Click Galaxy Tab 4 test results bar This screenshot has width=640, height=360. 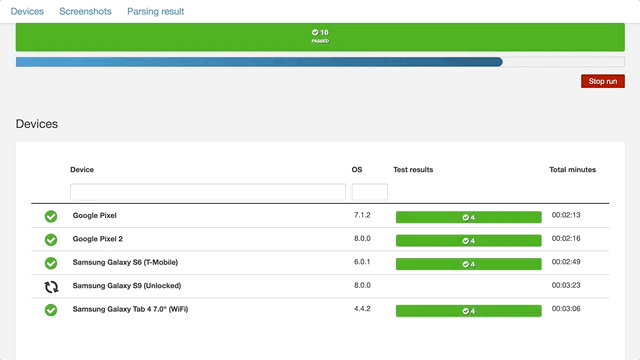[469, 311]
